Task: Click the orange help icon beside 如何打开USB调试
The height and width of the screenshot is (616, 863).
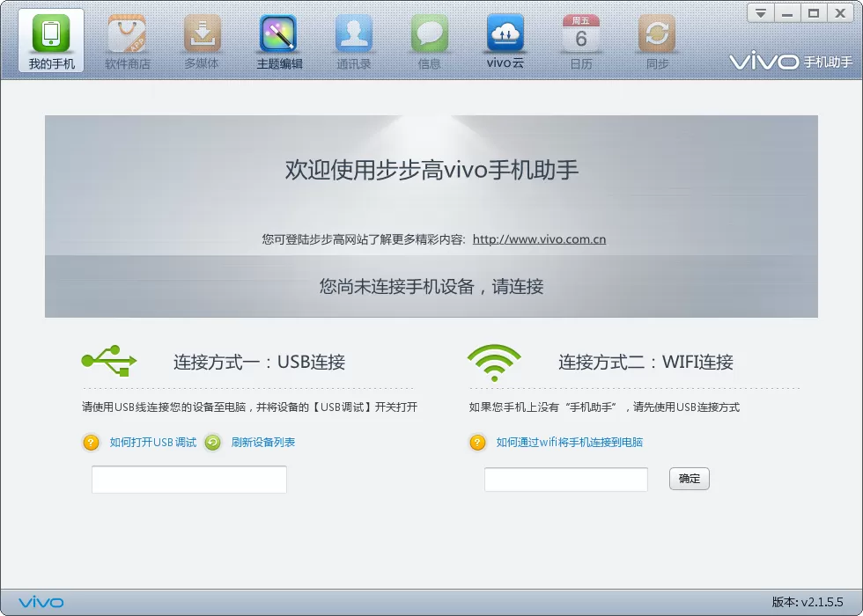Action: pyautogui.click(x=91, y=442)
